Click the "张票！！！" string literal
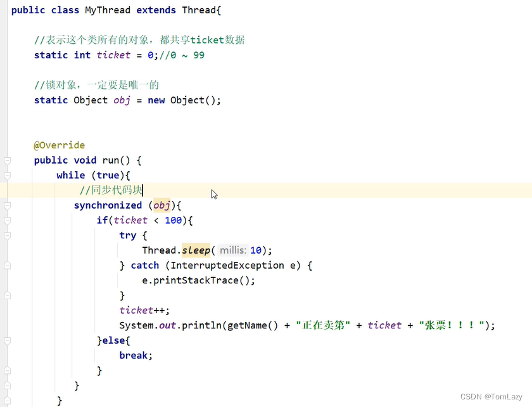Image resolution: width=532 pixels, height=407 pixels. click(x=451, y=325)
